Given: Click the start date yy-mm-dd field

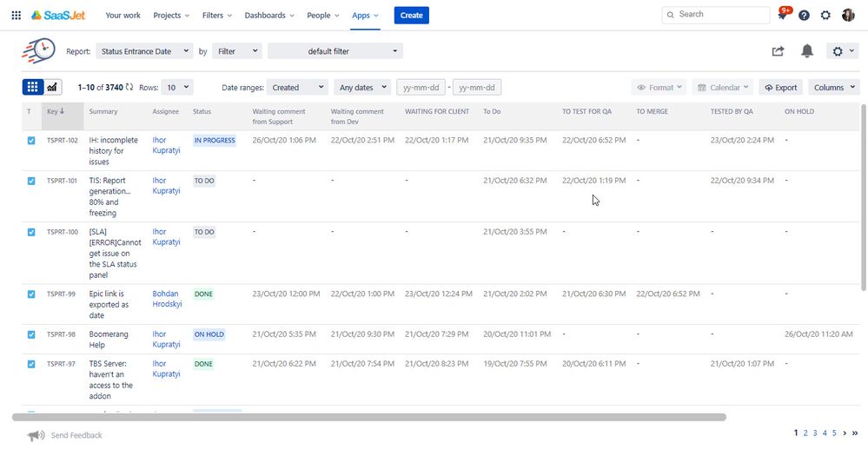Looking at the screenshot, I should tap(421, 88).
